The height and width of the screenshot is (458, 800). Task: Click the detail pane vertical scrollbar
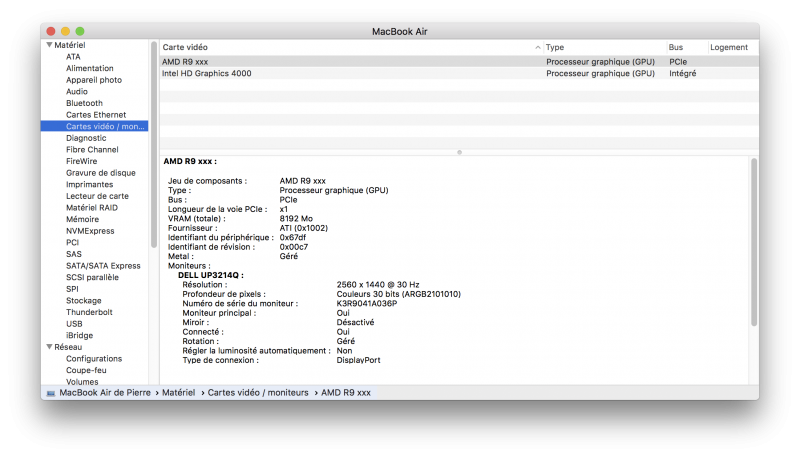tap(754, 242)
